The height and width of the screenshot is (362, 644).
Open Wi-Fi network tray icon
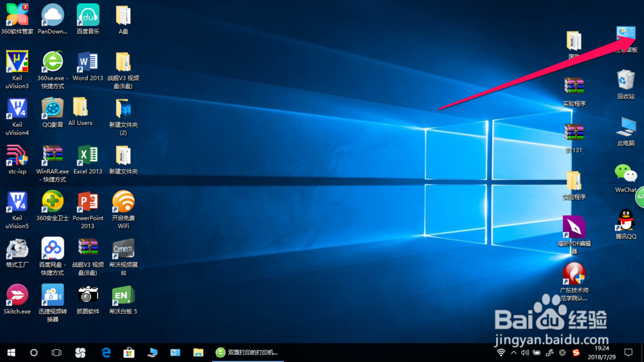click(500, 352)
